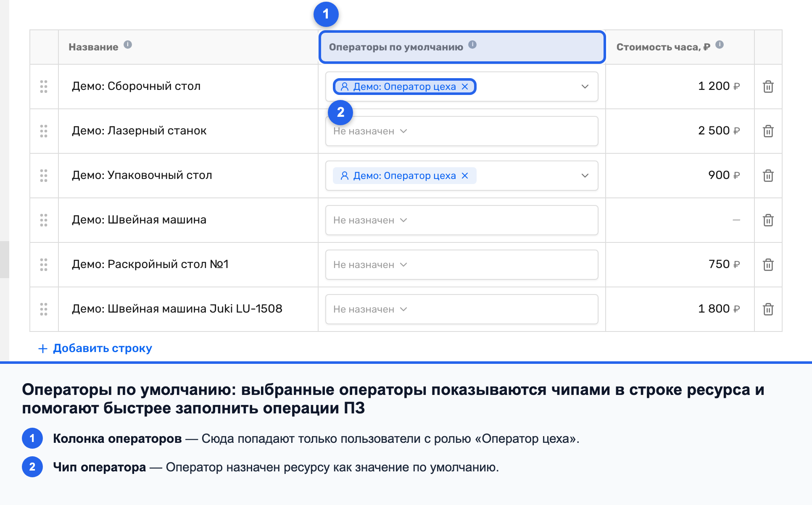
Task: Remove the Раскройный стол №1 row via trash icon
Action: pos(768,265)
